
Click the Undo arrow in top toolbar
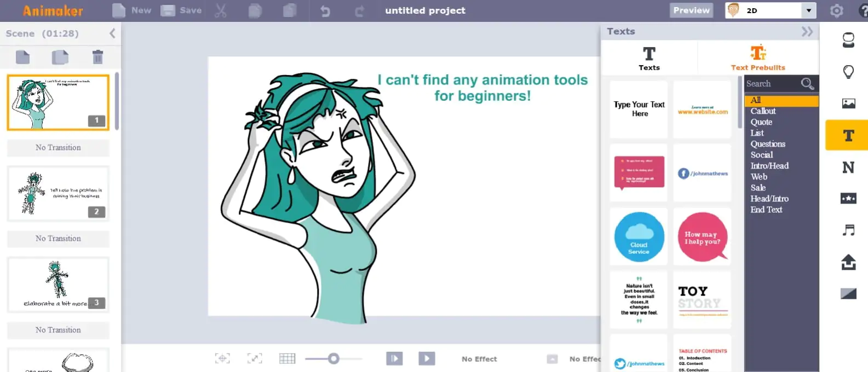(x=325, y=11)
